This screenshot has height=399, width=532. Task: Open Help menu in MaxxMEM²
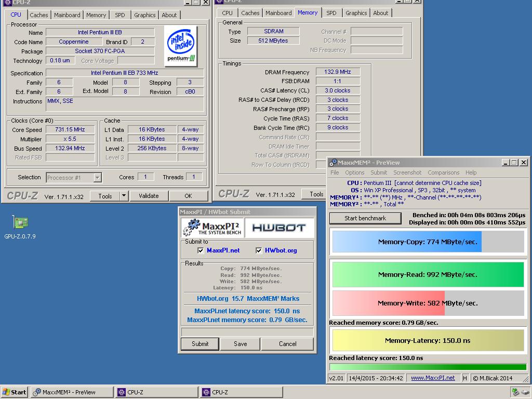pos(471,172)
